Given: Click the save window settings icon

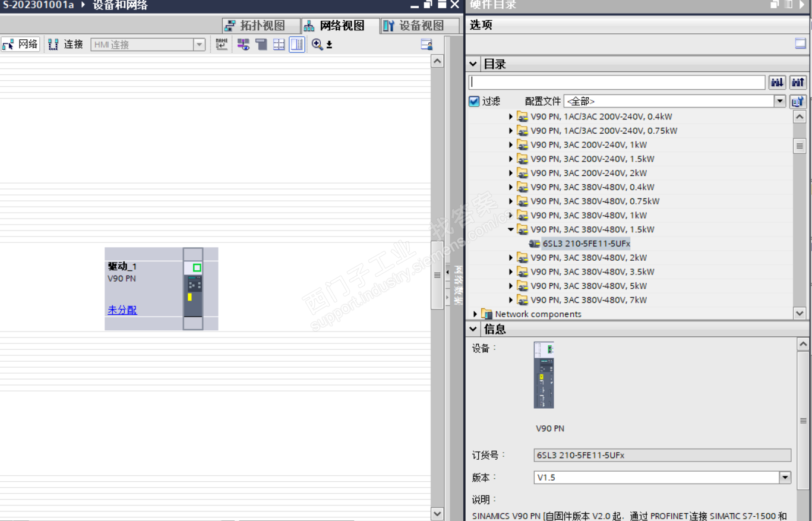Looking at the screenshot, I should 426,45.
